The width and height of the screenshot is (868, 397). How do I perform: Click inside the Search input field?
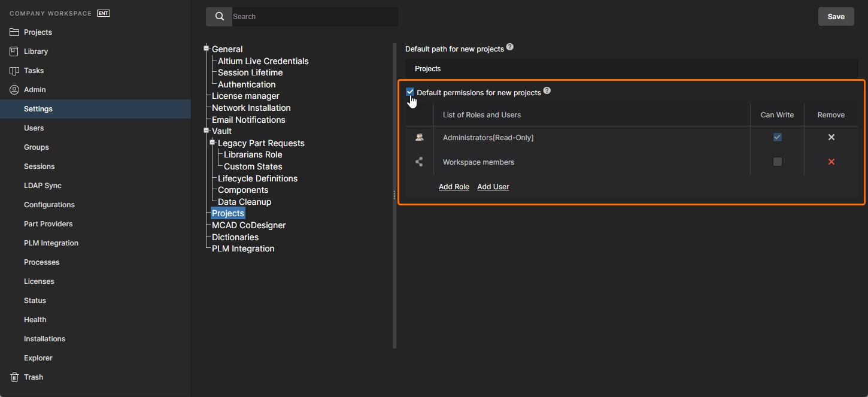point(314,17)
